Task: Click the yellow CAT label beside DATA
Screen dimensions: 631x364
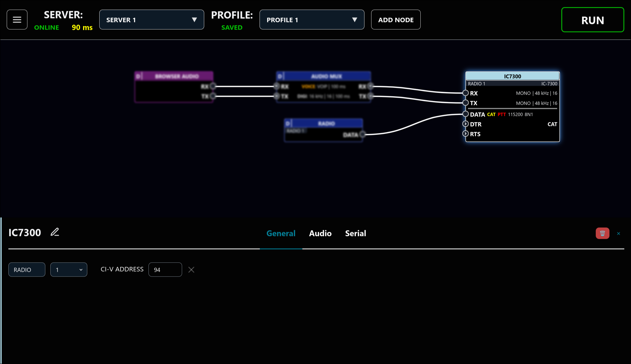Action: pyautogui.click(x=491, y=115)
